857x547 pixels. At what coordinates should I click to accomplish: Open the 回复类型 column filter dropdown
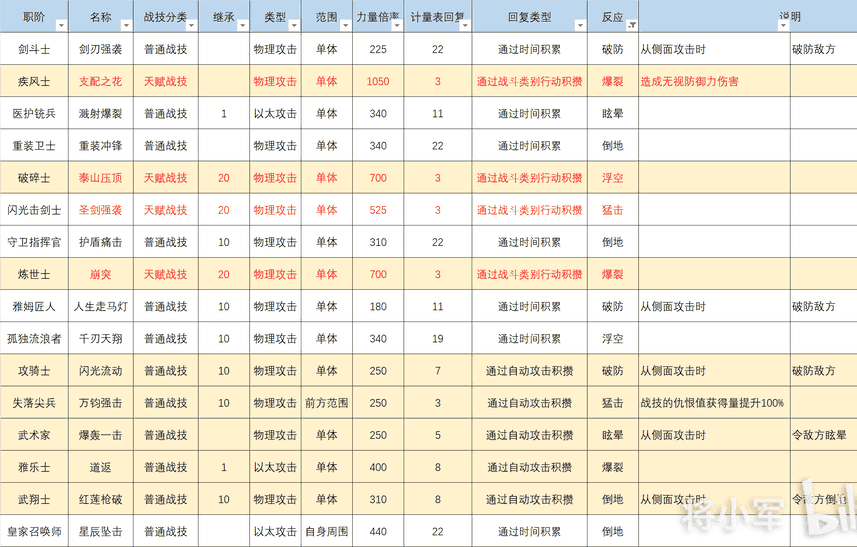click(x=580, y=26)
